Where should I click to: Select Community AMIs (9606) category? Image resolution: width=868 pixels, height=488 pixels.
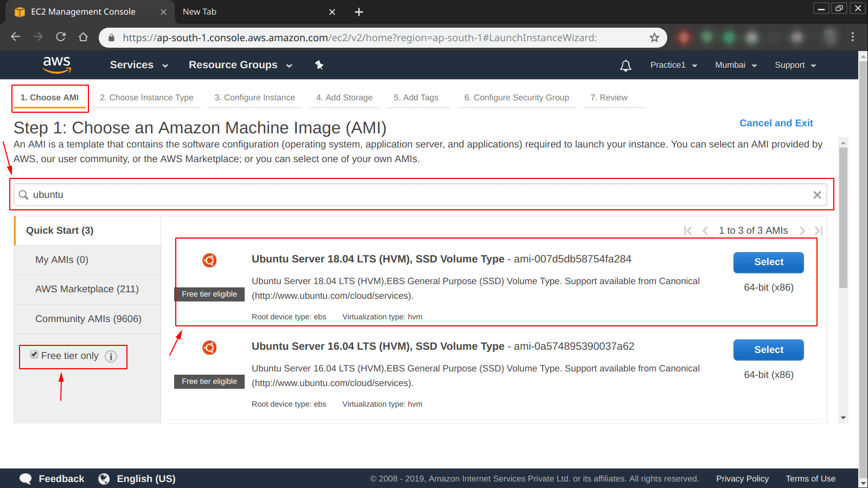(87, 319)
